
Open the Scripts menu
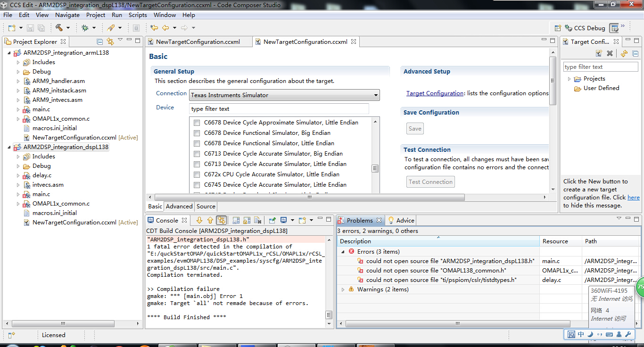point(138,15)
